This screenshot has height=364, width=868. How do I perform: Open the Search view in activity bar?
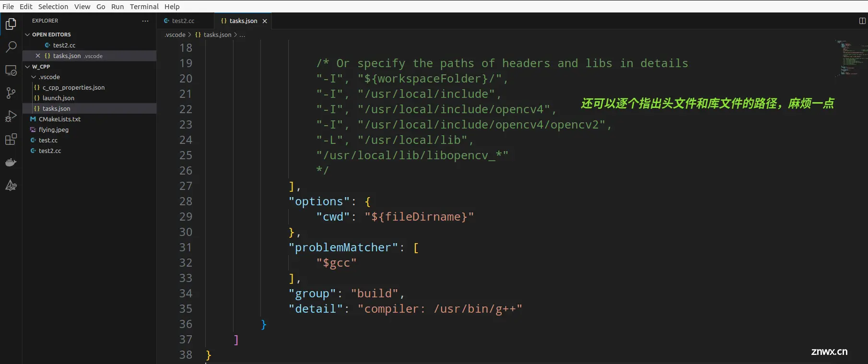11,47
